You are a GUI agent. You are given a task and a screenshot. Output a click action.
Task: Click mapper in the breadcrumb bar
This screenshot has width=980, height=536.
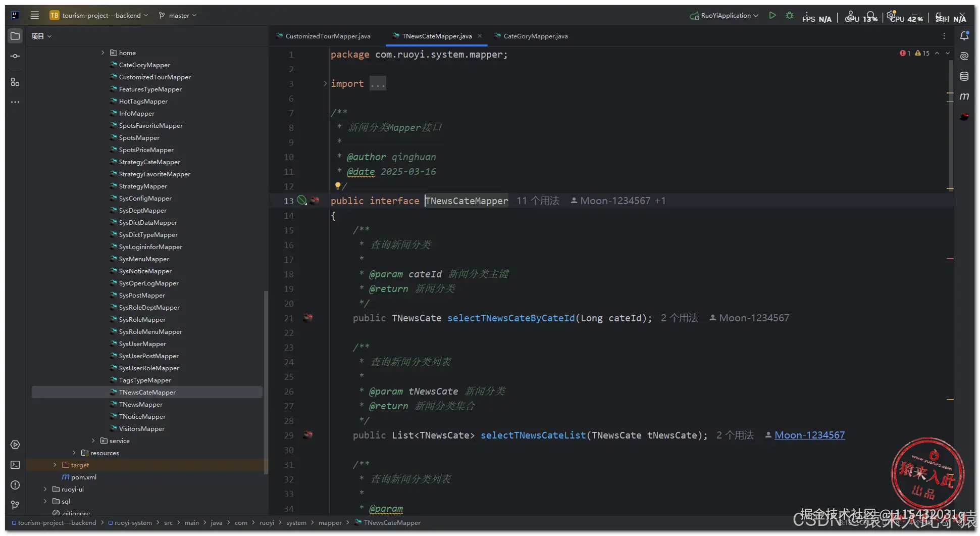click(x=330, y=522)
